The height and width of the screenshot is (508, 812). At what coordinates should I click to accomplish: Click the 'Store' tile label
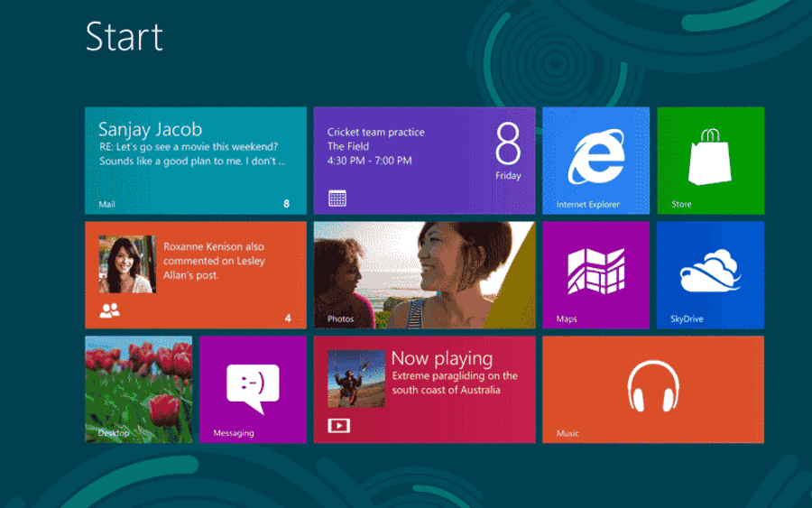681,205
